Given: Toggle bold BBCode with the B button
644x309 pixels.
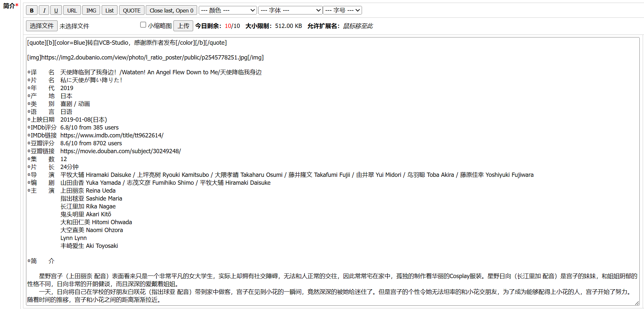Looking at the screenshot, I should [x=32, y=10].
